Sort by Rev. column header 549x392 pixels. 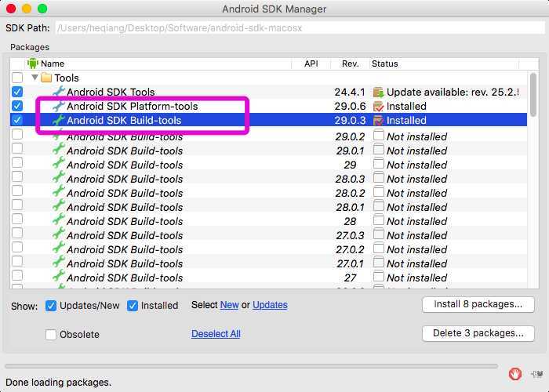pos(350,64)
